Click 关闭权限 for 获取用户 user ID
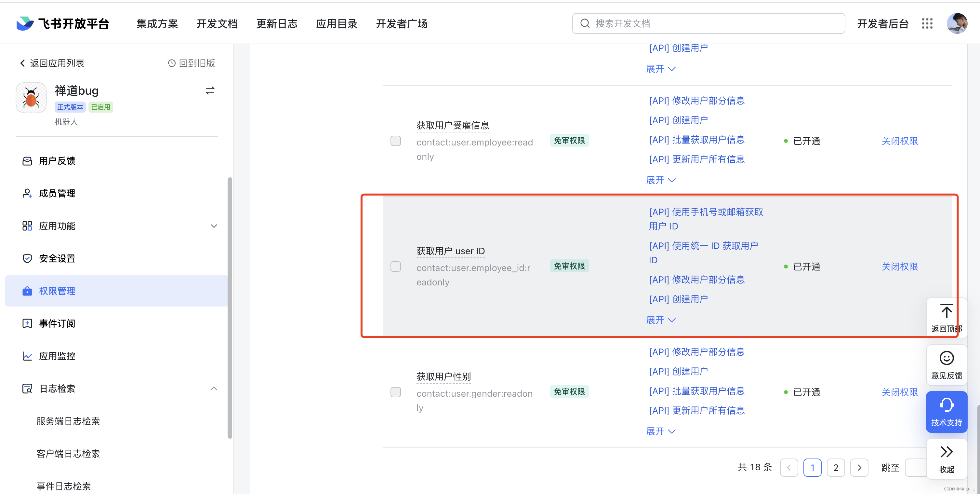Viewport: 980px width, 494px height. click(x=899, y=267)
